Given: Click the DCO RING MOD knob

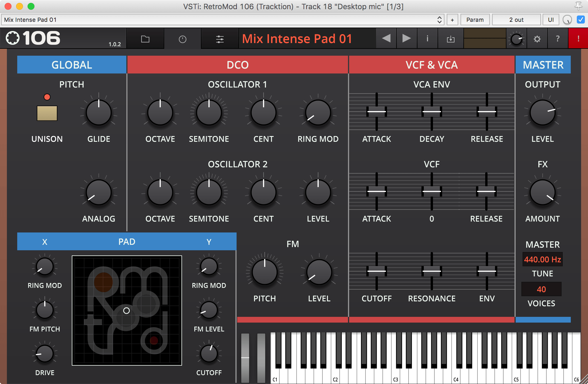Looking at the screenshot, I should coord(318,112).
